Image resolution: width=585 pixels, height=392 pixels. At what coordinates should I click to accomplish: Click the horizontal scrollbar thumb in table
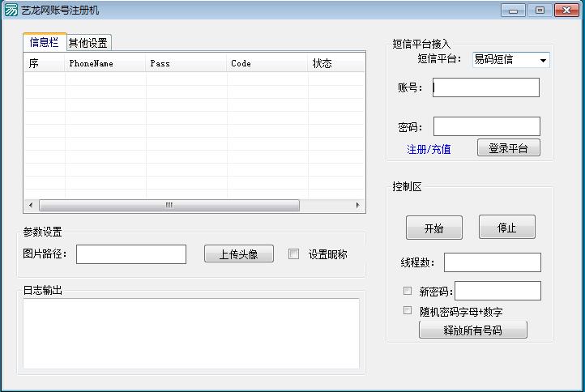(x=169, y=205)
